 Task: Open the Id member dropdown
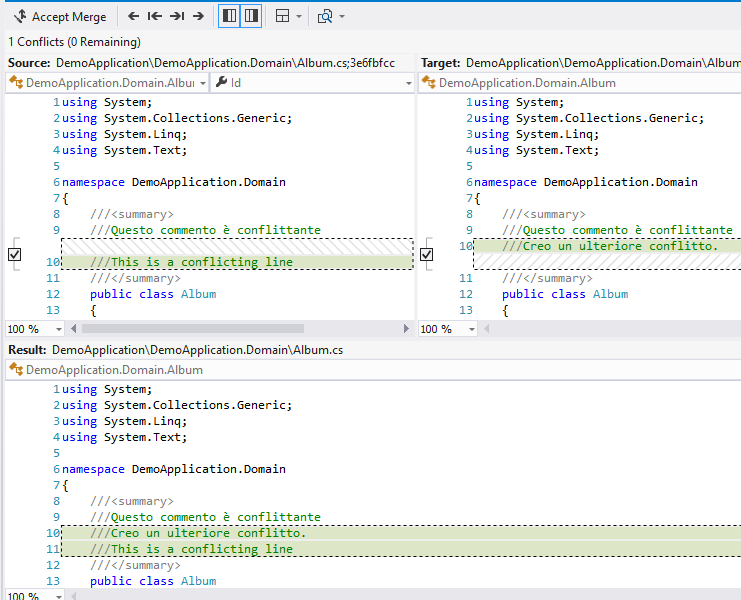(x=408, y=83)
